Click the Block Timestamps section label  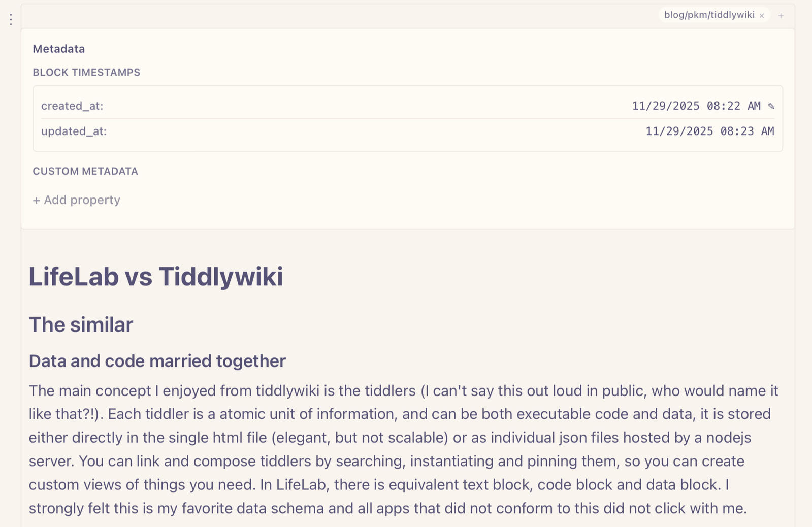tap(86, 72)
